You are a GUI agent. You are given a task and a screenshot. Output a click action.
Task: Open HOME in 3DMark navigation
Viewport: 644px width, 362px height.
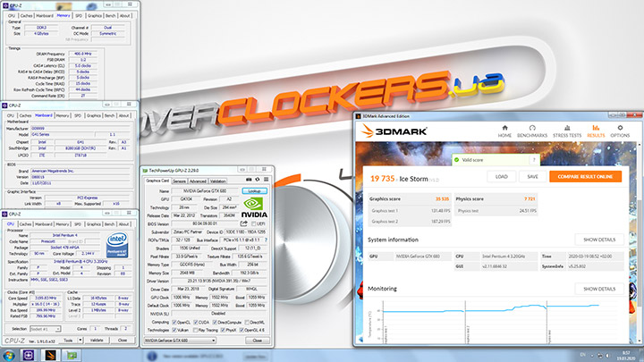click(504, 131)
